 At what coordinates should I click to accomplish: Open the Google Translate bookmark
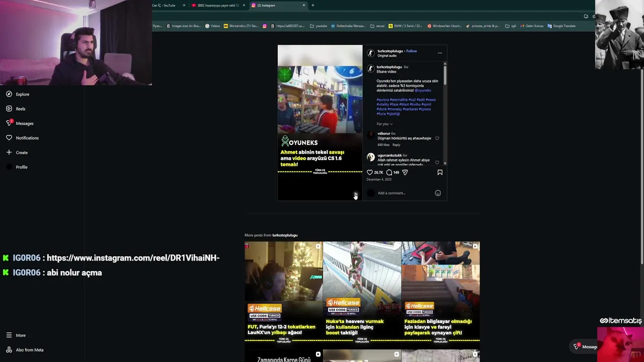click(561, 26)
